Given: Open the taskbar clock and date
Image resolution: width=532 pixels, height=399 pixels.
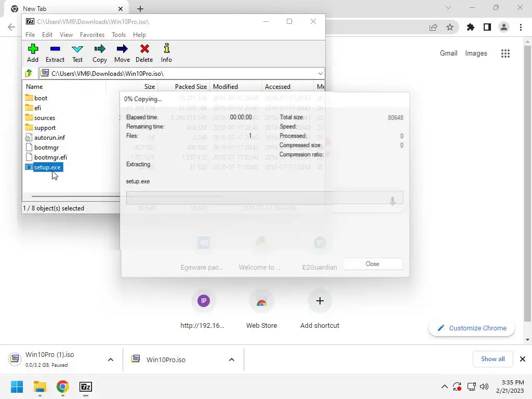Looking at the screenshot, I should pos(510,387).
